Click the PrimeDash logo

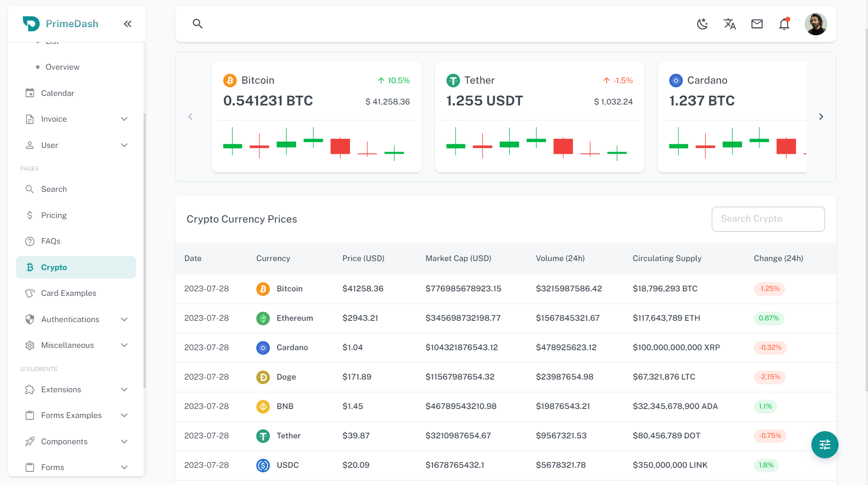pos(61,24)
